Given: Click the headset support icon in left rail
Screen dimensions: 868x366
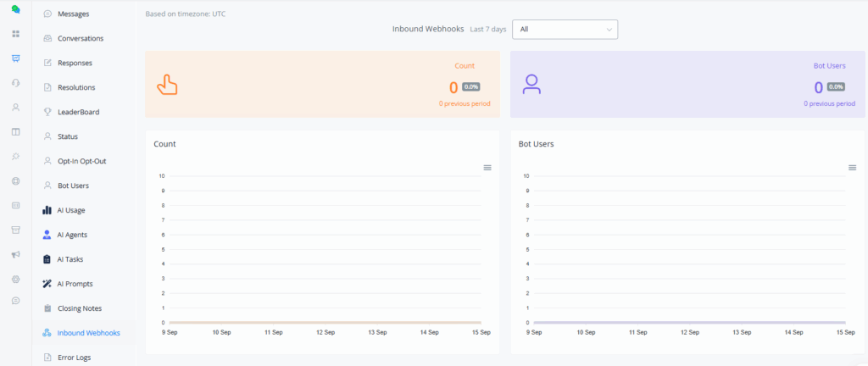Looking at the screenshot, I should coord(15,83).
